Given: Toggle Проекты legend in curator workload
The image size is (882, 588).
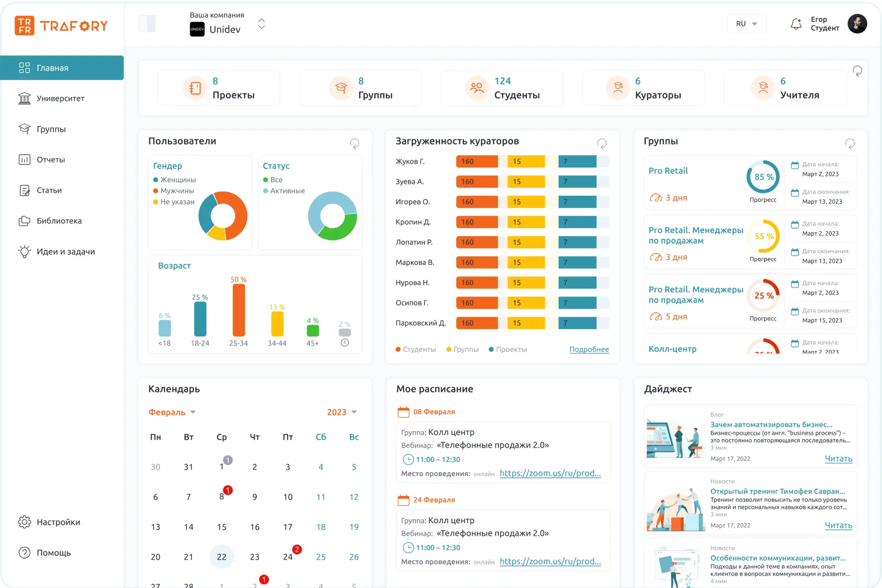Looking at the screenshot, I should point(508,349).
